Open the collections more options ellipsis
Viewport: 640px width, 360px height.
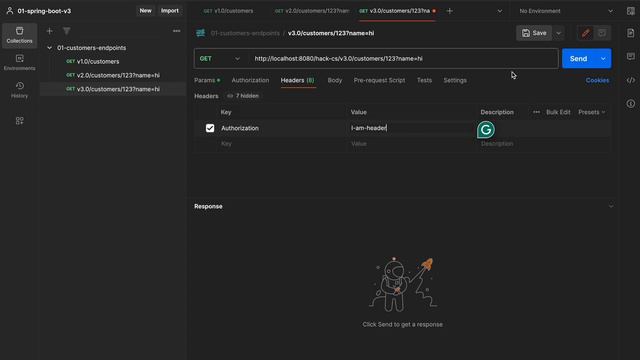pyautogui.click(x=176, y=31)
